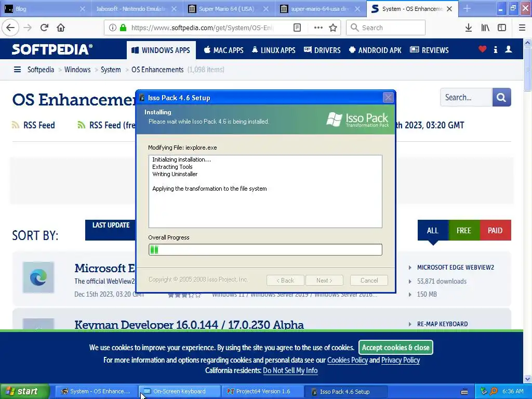Image resolution: width=532 pixels, height=399 pixels.
Task: Open the Windows Apps section
Action: 161,50
